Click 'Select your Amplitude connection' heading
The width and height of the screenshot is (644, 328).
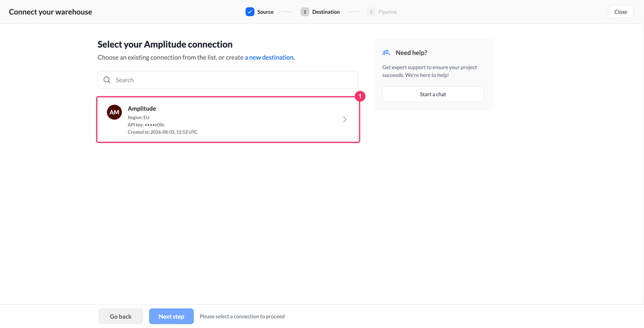click(x=165, y=44)
